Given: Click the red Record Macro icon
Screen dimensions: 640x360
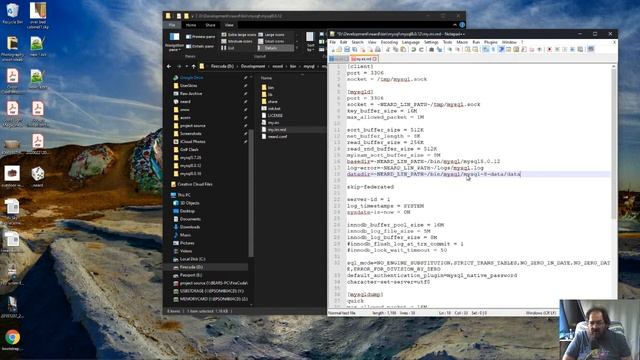Looking at the screenshot, I should coord(549,49).
